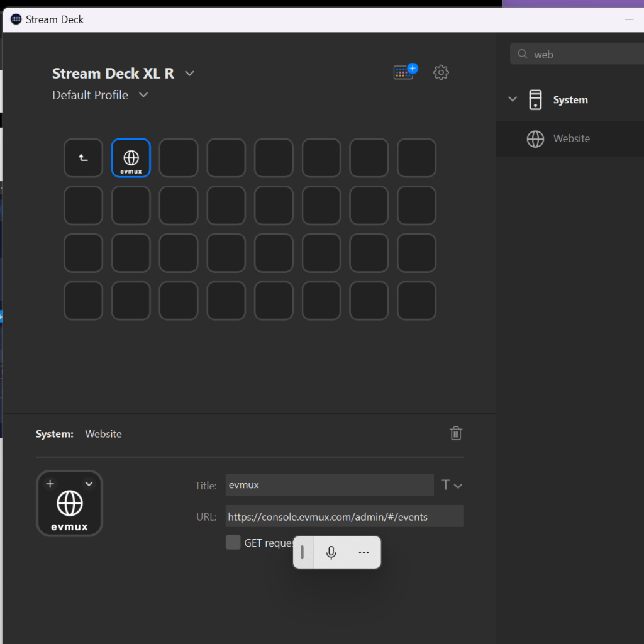Click the drag handle on the voice toolbar
644x644 pixels.
pos(303,552)
